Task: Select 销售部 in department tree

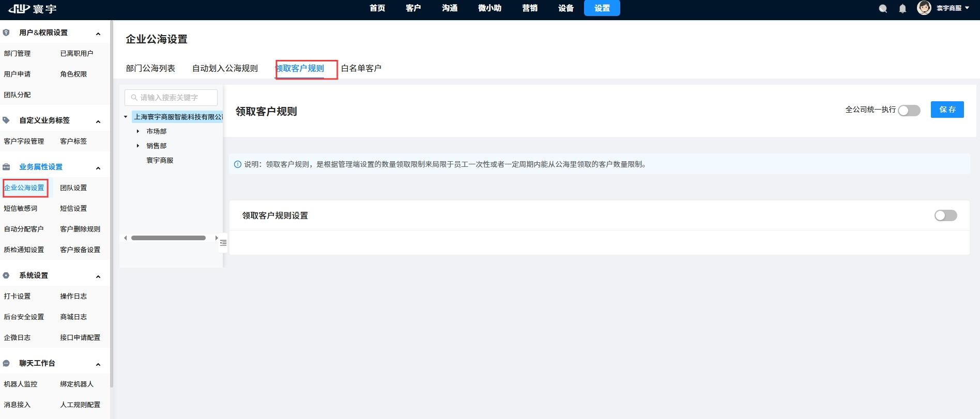Action: point(156,146)
